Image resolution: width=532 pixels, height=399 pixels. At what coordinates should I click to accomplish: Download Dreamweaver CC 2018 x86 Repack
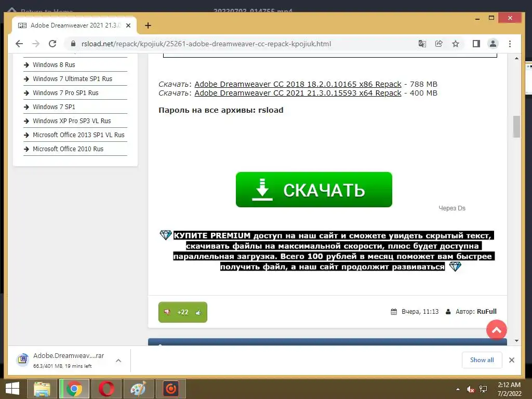[x=298, y=84]
